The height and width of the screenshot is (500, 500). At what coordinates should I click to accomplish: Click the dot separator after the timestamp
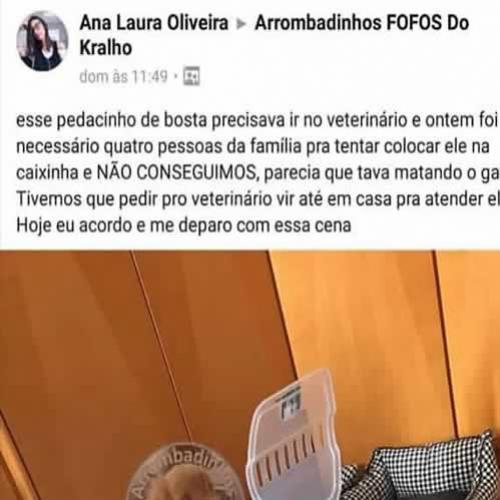point(176,77)
